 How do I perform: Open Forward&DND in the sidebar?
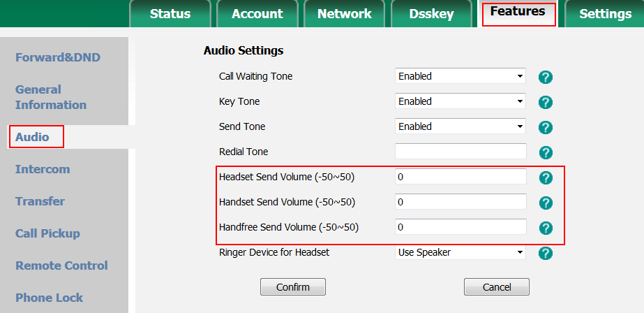pos(58,57)
